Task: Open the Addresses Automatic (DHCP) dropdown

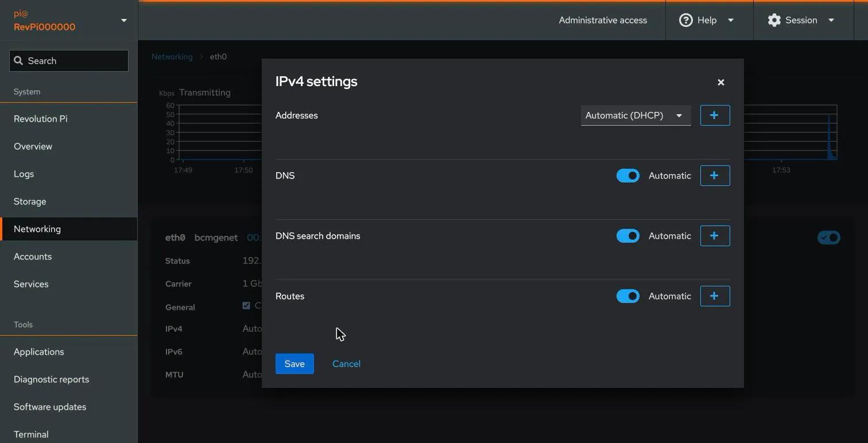Action: (x=635, y=115)
